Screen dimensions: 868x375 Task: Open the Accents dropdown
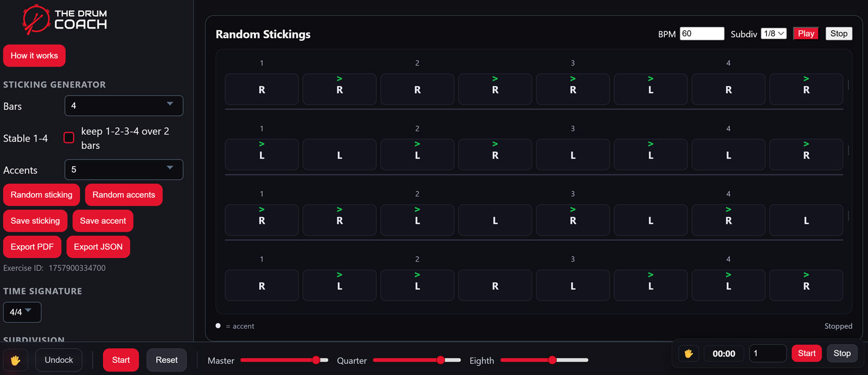click(x=123, y=170)
